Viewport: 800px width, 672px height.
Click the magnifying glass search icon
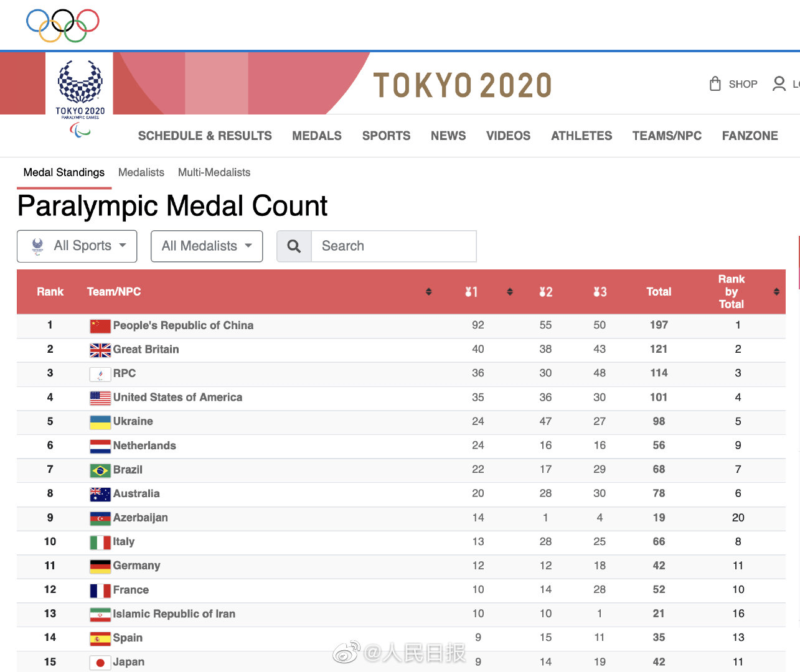point(294,246)
